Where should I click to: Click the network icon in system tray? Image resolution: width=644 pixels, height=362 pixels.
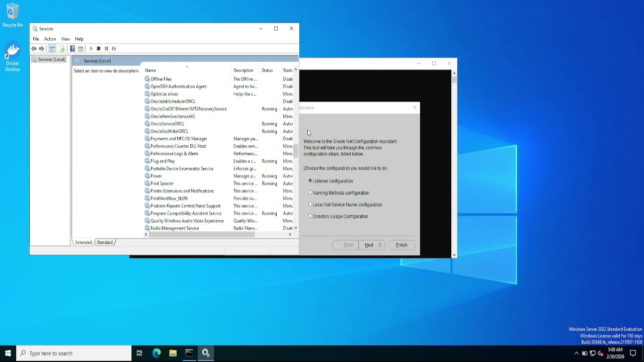(593, 353)
